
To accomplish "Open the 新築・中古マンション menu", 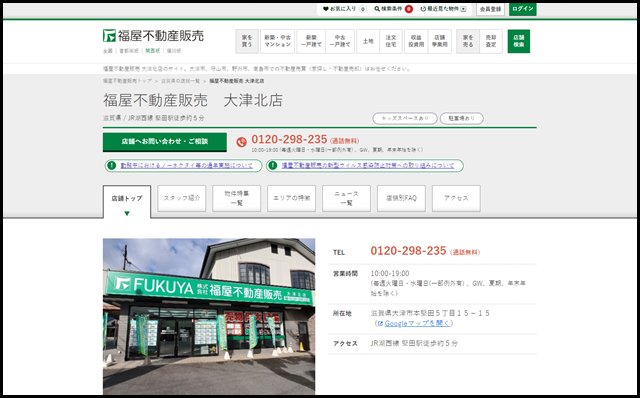I will 278,41.
